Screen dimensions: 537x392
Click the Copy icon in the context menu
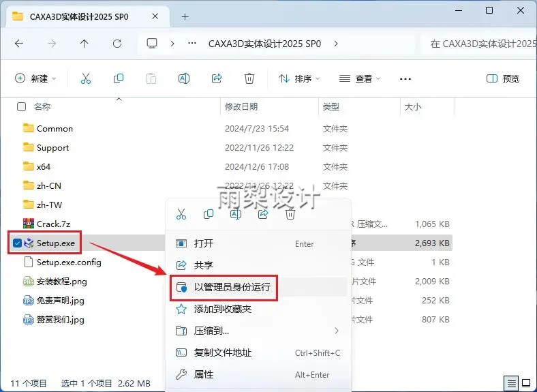[209, 214]
